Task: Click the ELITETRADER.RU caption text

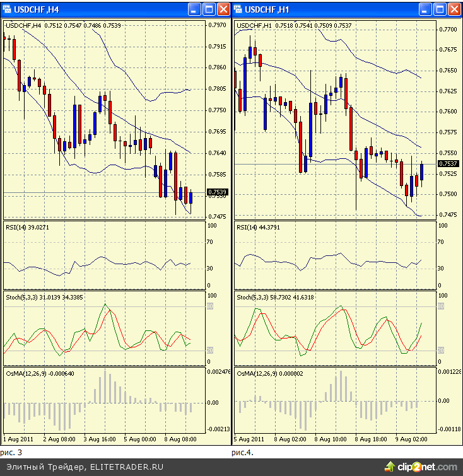Action: (126, 467)
